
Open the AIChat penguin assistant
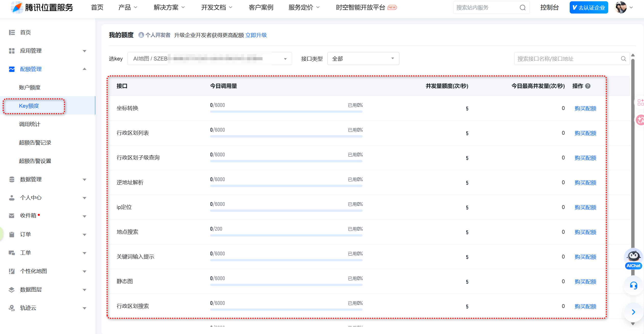click(634, 259)
